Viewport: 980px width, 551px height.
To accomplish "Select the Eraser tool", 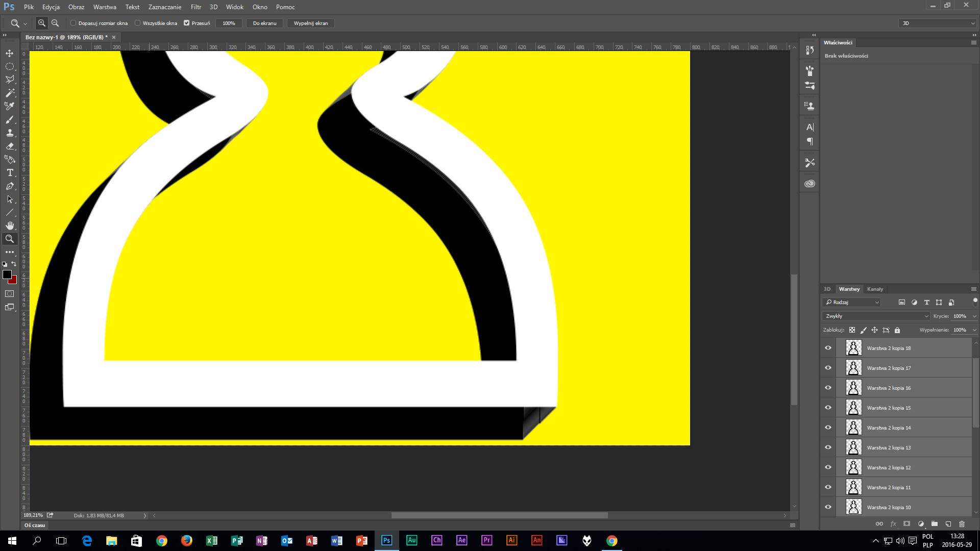I will (10, 146).
